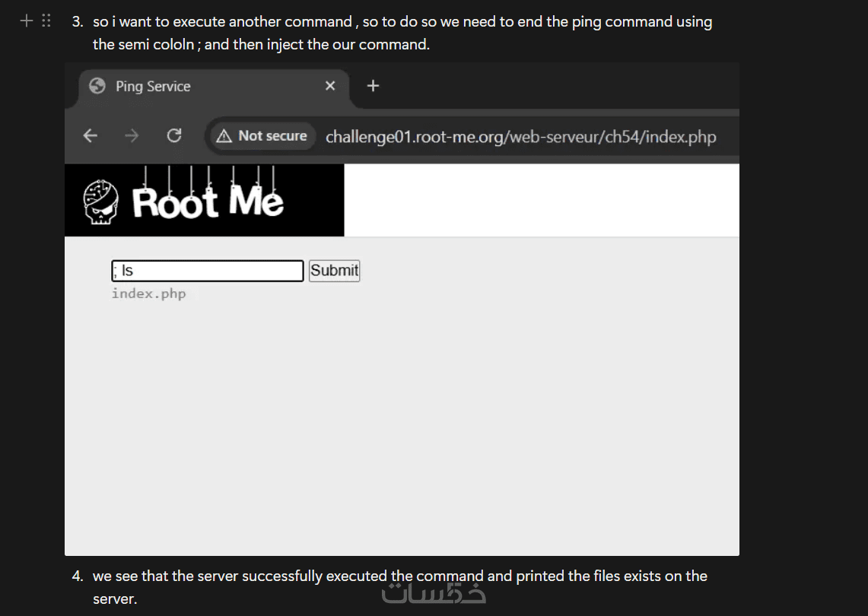Click the globe favicon on the browser tab
Viewport: 868px width, 616px height.
97,86
